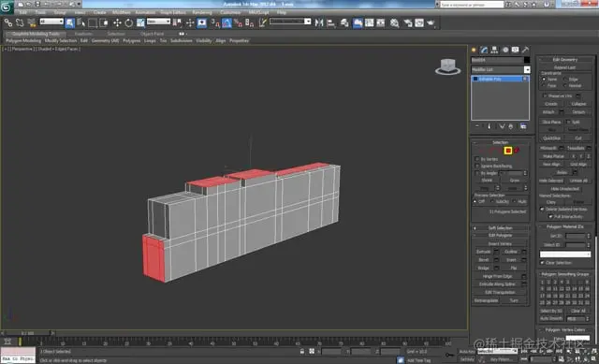Activate the Select and Scale tool

click(x=140, y=22)
